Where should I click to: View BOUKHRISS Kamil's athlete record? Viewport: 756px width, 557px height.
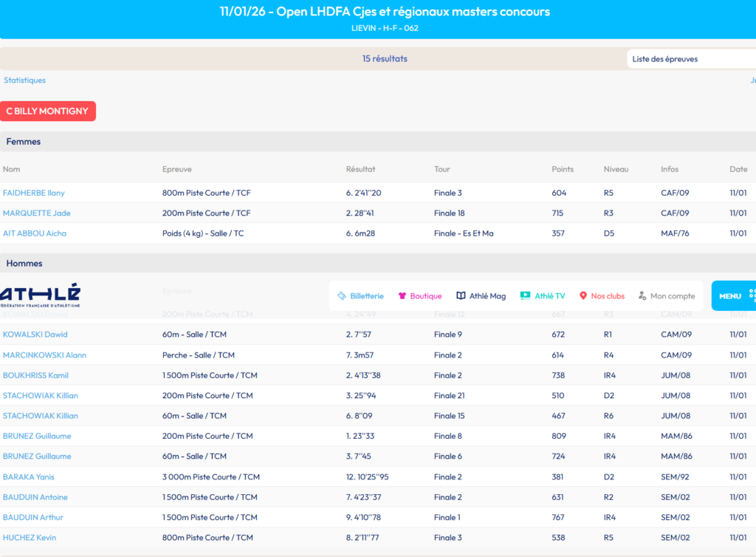pos(36,375)
